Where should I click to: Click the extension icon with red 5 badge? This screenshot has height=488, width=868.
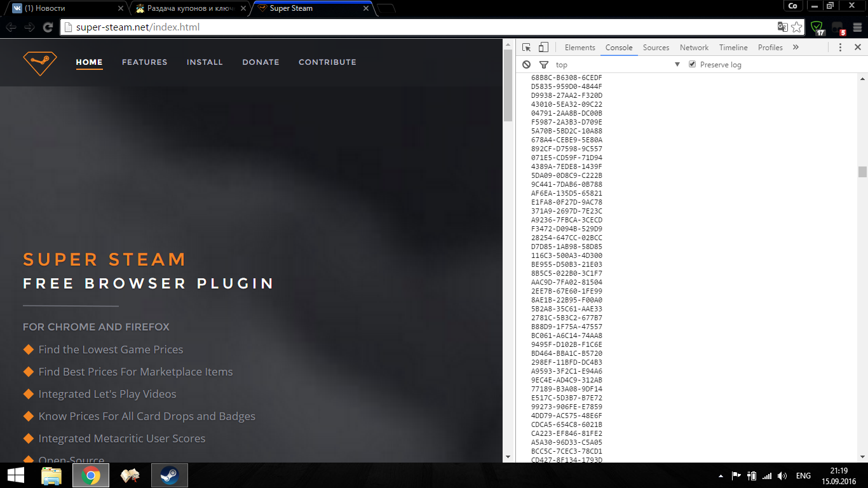click(837, 28)
